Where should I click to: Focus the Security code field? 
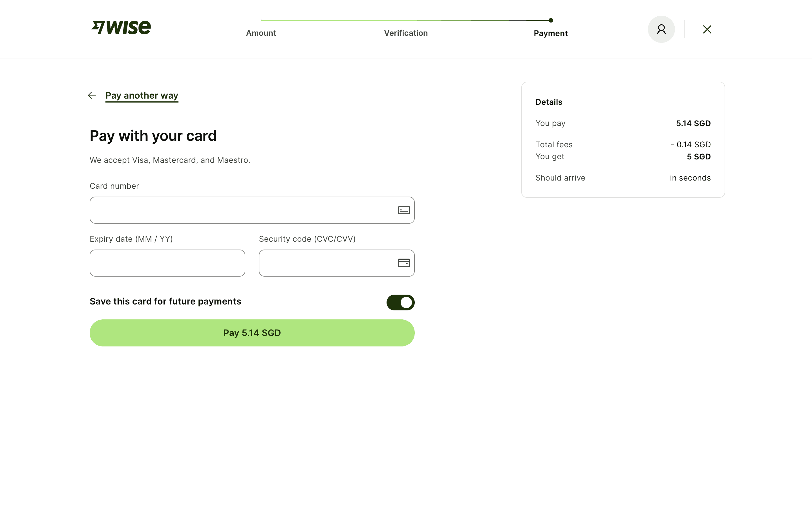pyautogui.click(x=327, y=263)
